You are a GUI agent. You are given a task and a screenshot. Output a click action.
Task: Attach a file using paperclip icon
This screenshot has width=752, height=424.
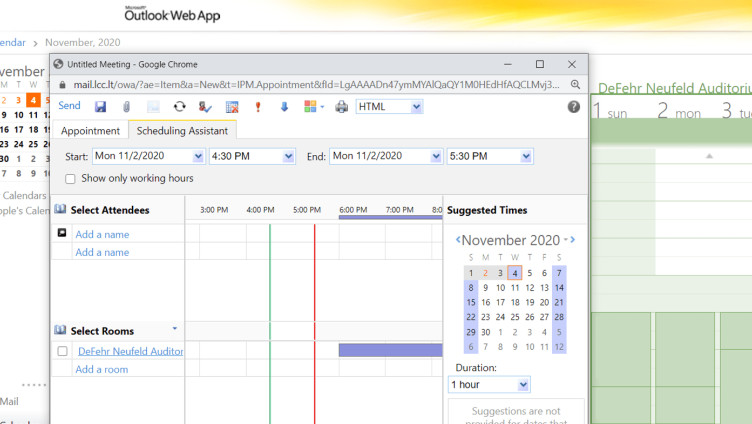pos(126,107)
